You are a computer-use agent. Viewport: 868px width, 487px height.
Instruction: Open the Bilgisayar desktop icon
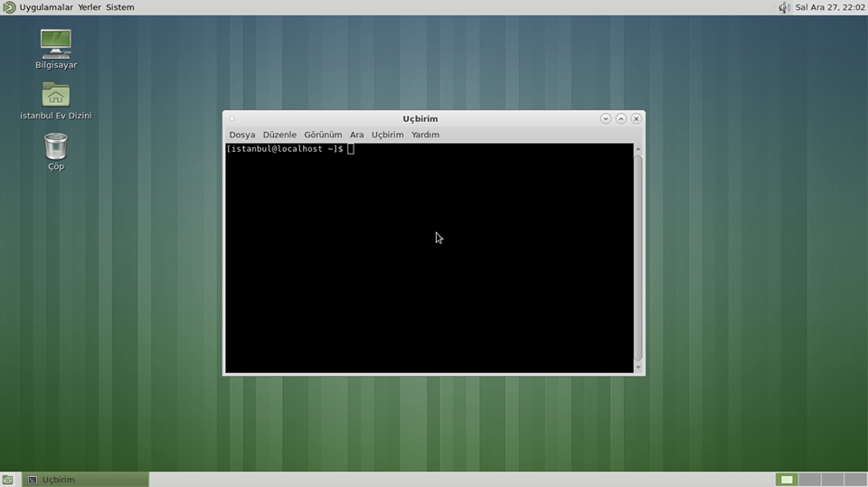pos(56,49)
